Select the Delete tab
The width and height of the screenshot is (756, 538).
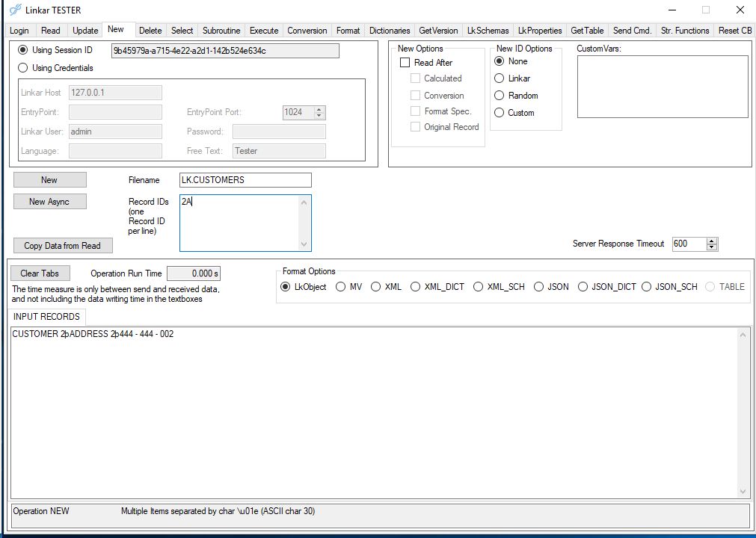[x=150, y=31]
